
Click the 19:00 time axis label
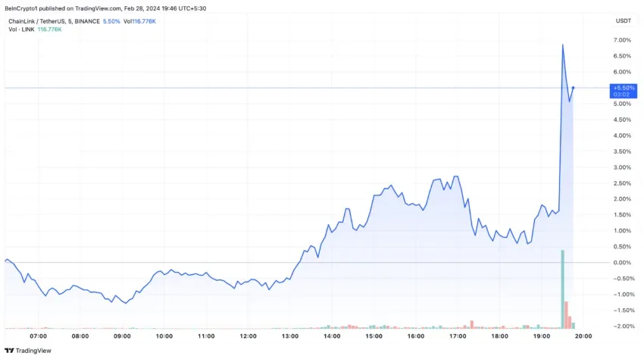[x=541, y=336]
